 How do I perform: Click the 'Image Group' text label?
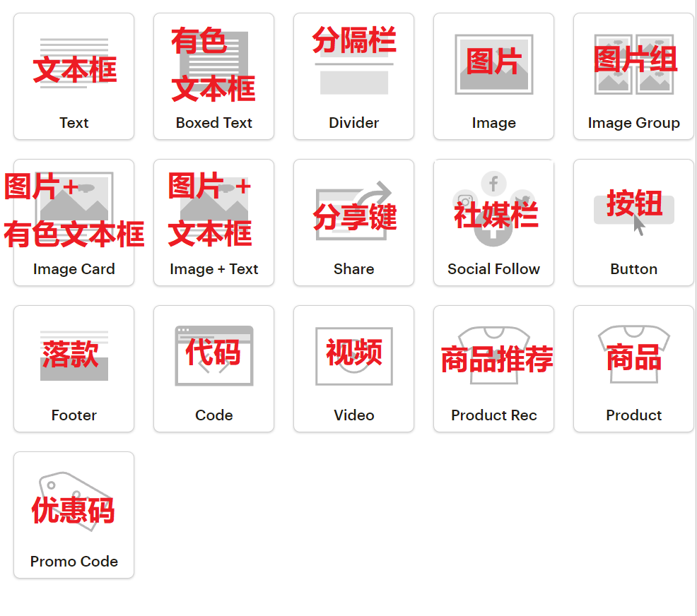633,122
